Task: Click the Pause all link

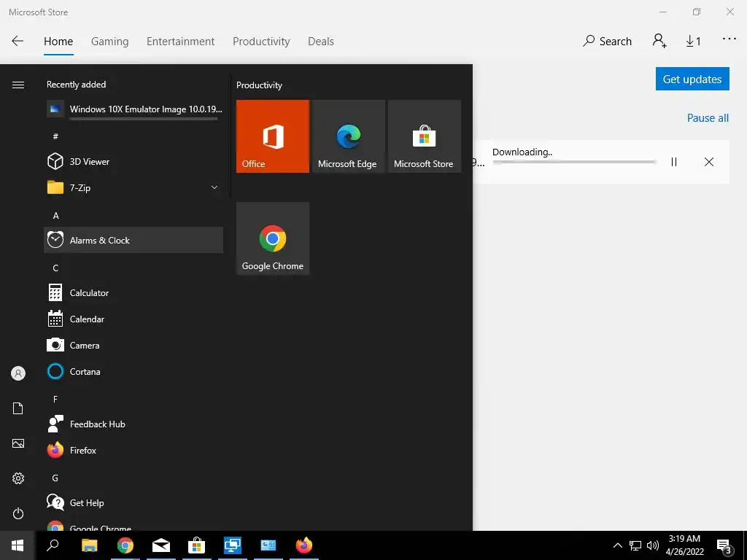Action: point(708,117)
